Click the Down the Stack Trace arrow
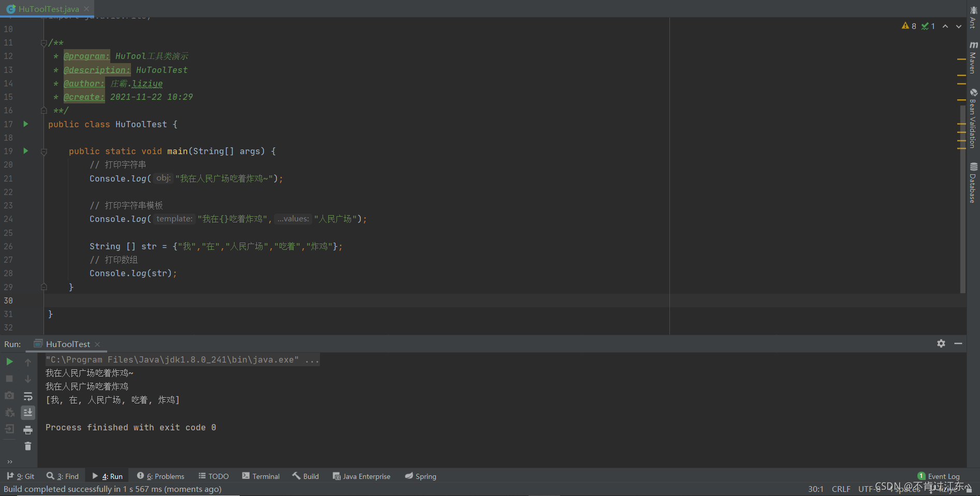The image size is (980, 496). coord(28,379)
